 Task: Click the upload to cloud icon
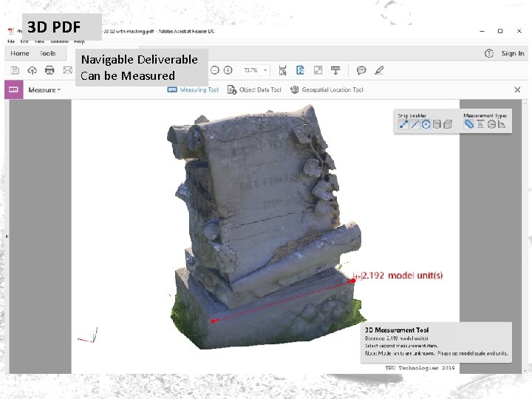coord(33,70)
